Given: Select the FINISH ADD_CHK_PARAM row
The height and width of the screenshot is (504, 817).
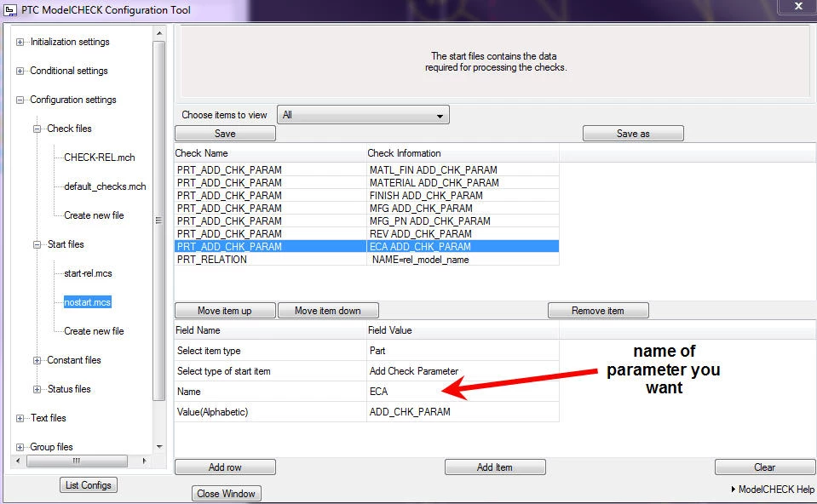Looking at the screenshot, I should pos(367,195).
